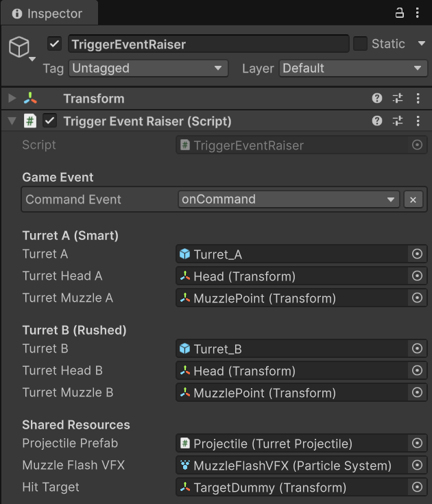432x504 pixels.
Task: Disable the Trigger Event Raiser script checkbox
Action: (49, 121)
